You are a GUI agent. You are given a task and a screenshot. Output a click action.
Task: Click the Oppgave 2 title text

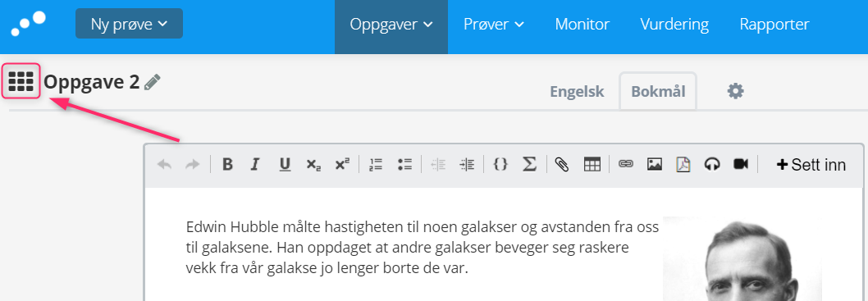(x=91, y=82)
